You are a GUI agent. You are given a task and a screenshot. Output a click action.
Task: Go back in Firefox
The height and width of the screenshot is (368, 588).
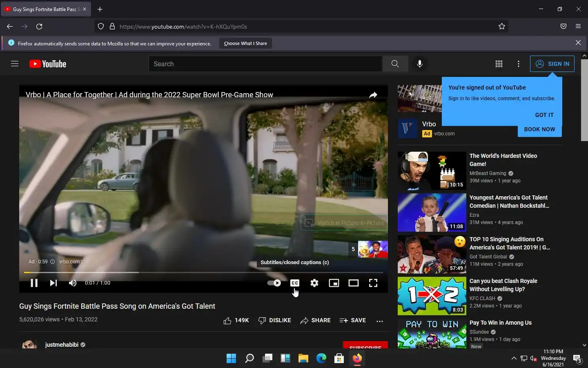point(10,27)
